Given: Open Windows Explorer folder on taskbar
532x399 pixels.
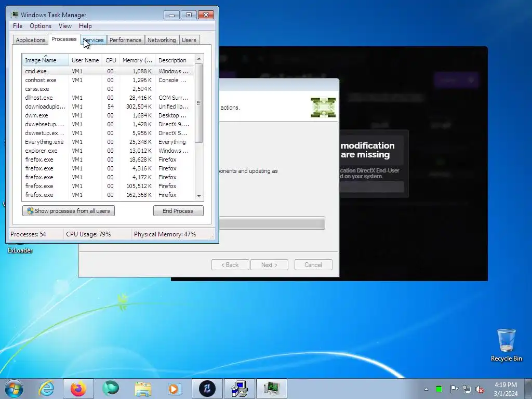Looking at the screenshot, I should pos(143,389).
